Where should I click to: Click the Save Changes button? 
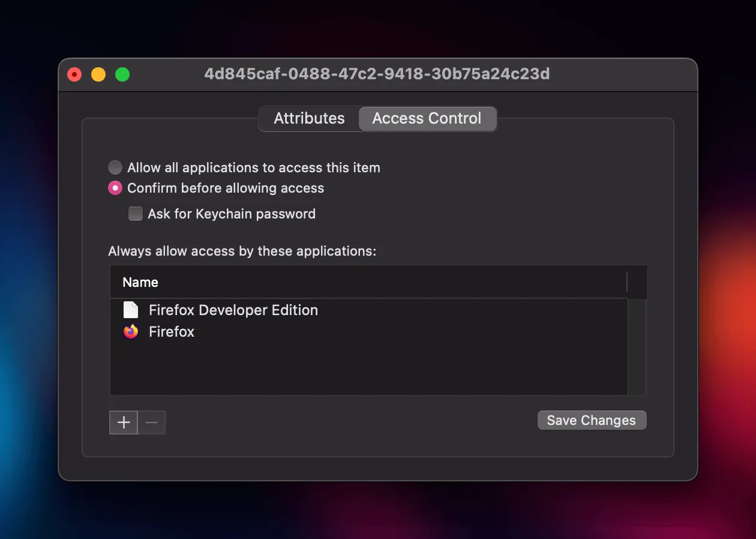(x=592, y=421)
